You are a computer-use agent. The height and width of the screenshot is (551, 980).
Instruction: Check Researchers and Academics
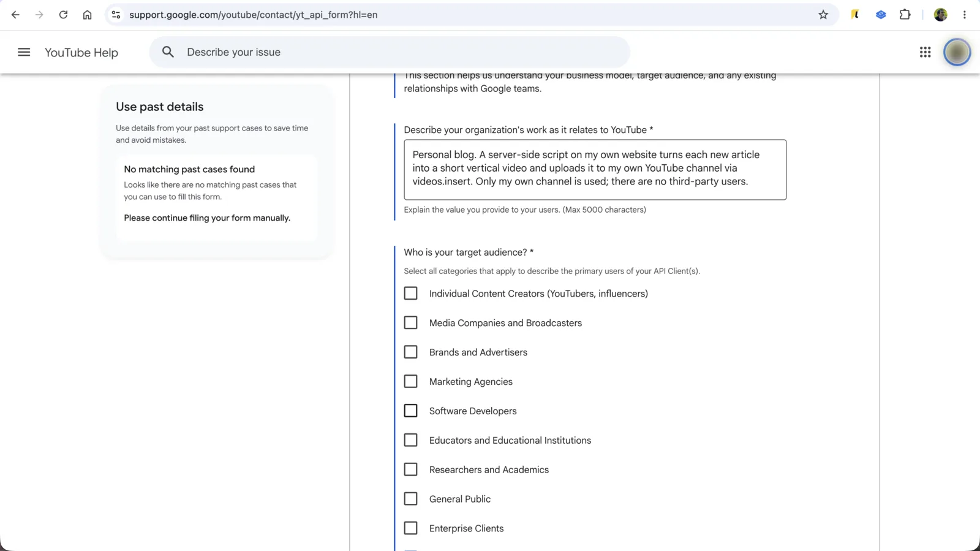point(410,469)
